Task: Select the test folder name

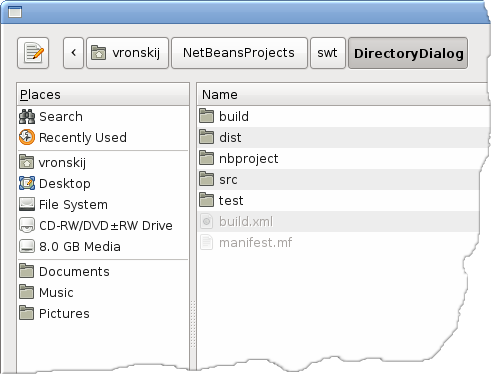Action: coord(231,201)
